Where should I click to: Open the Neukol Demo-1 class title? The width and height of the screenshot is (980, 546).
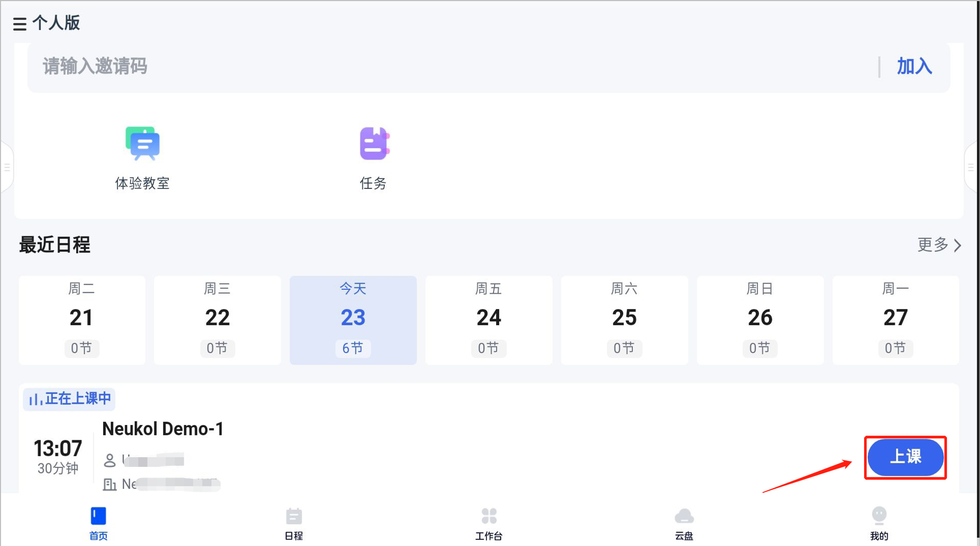coord(163,429)
